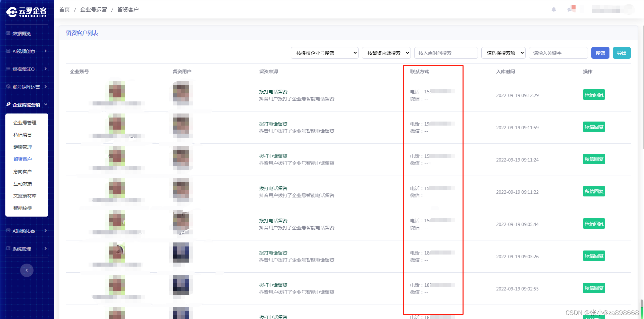The height and width of the screenshot is (319, 644).
Task: Open 按授权企业号搜索 dropdown
Action: tap(324, 53)
